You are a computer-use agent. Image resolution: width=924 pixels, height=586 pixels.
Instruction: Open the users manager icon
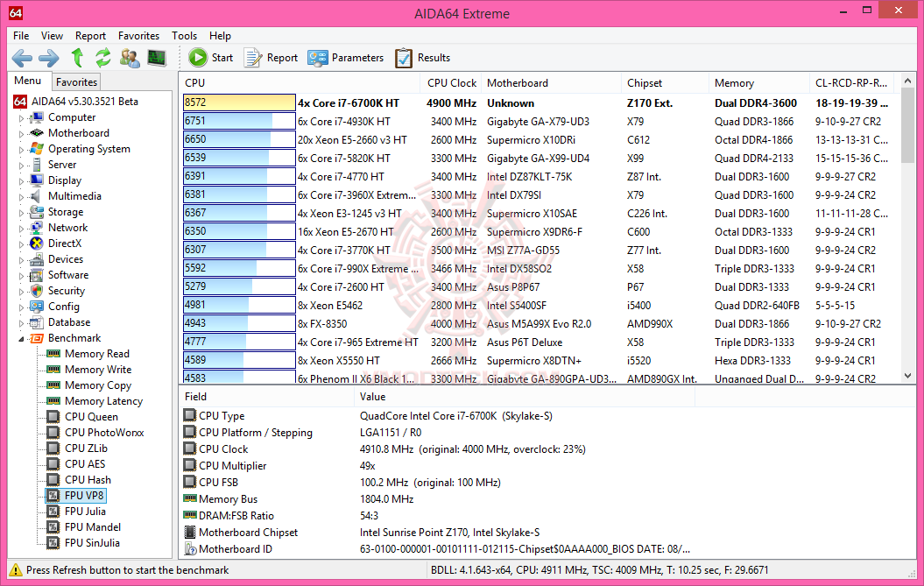[130, 58]
